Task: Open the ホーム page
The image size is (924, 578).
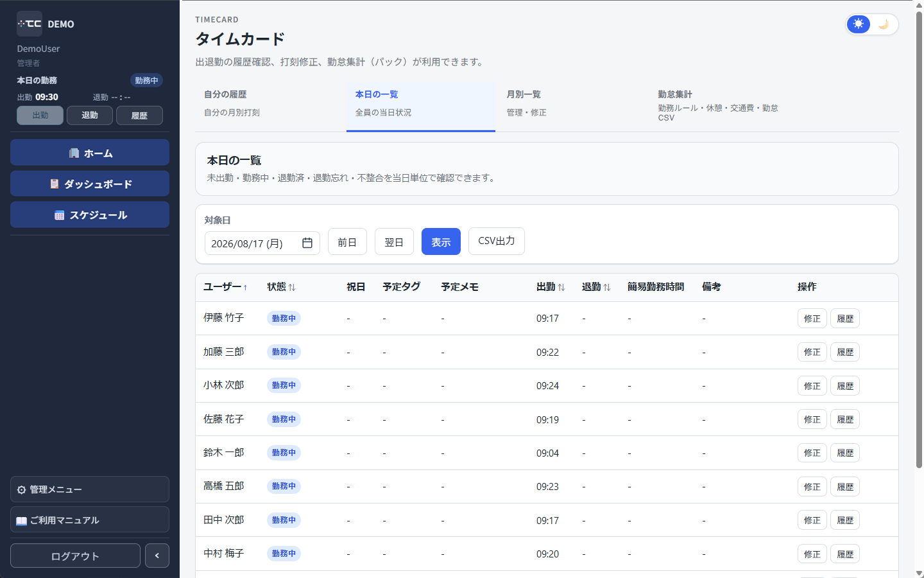Action: (x=90, y=153)
